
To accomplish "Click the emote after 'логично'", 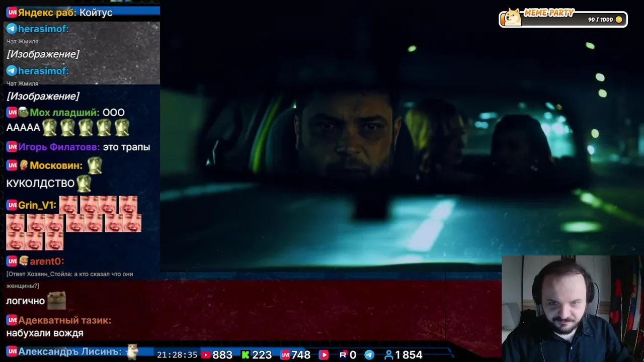I will (x=56, y=300).
